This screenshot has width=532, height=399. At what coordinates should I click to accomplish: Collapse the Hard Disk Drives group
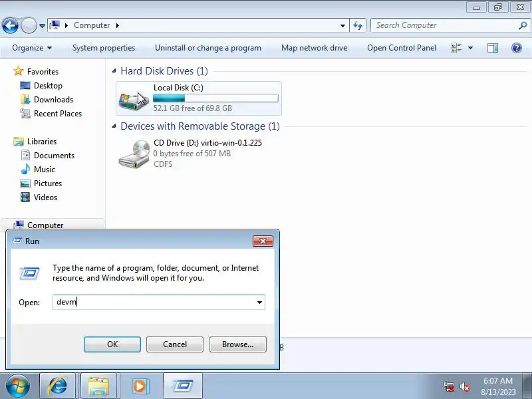[x=114, y=71]
